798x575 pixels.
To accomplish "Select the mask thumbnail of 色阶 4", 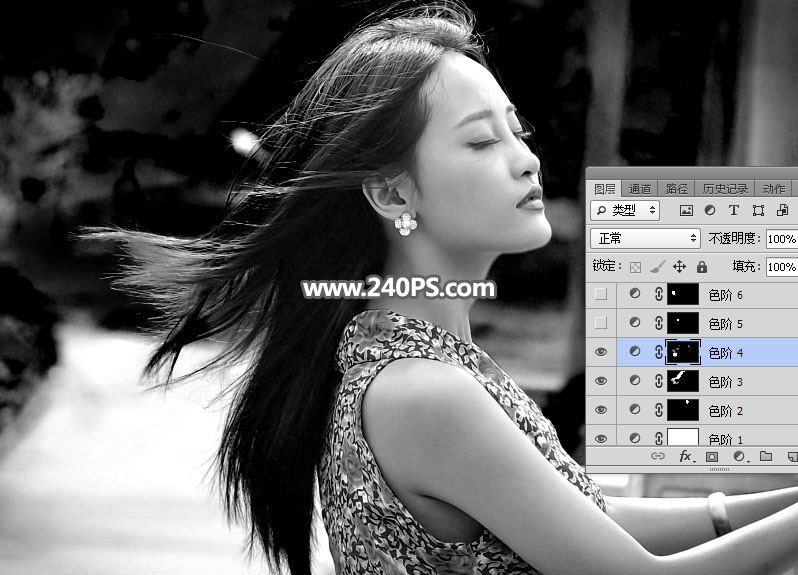I will point(683,352).
